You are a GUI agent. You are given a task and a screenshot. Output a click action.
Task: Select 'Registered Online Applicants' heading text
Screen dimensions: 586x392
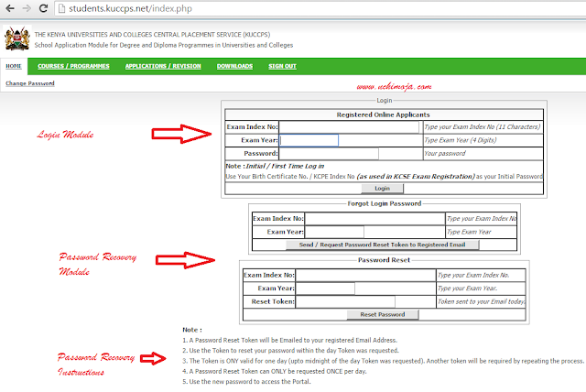coord(383,114)
